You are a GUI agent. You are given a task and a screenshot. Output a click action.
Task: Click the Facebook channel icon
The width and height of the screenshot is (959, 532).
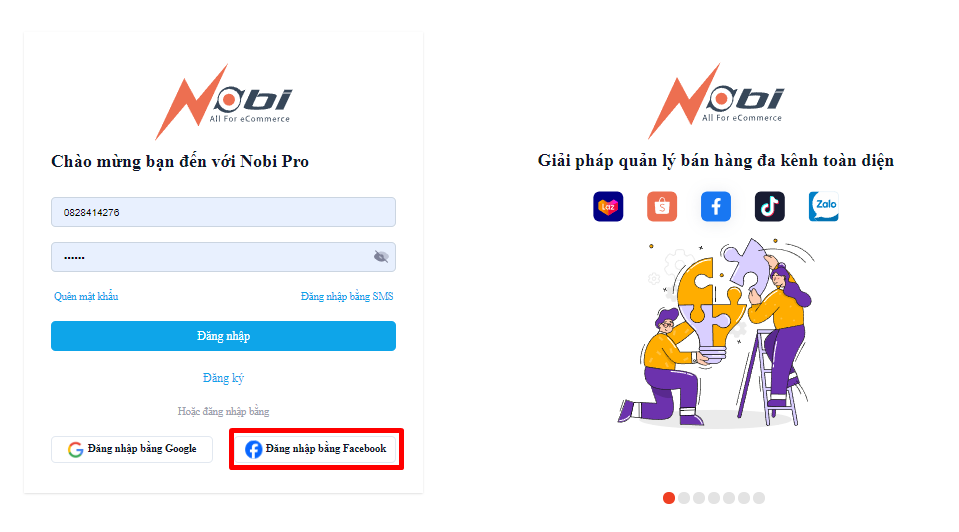click(716, 207)
